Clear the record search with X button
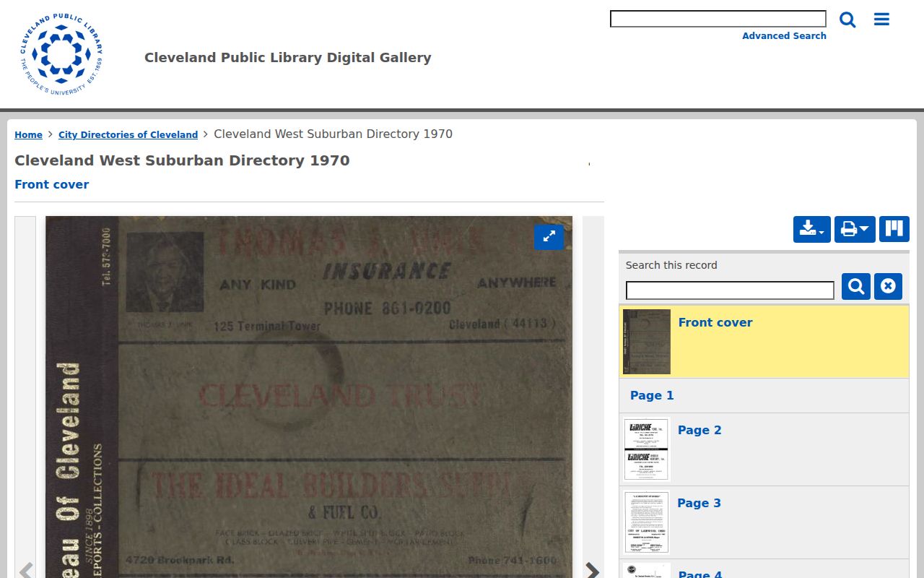924x578 pixels. (888, 286)
